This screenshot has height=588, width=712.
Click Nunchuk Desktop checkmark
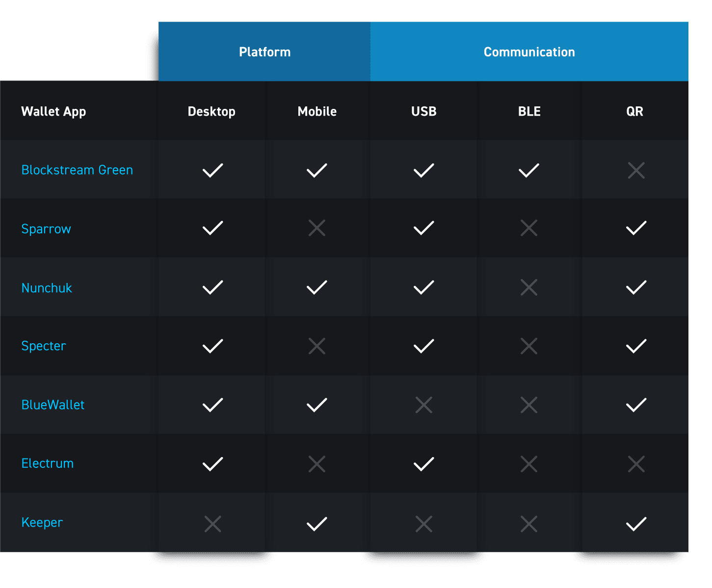(x=213, y=287)
